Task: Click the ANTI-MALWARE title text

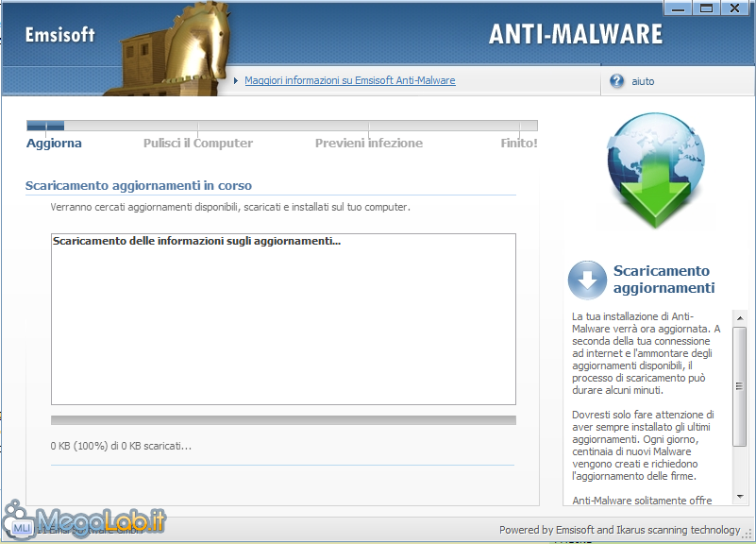Action: pos(576,34)
